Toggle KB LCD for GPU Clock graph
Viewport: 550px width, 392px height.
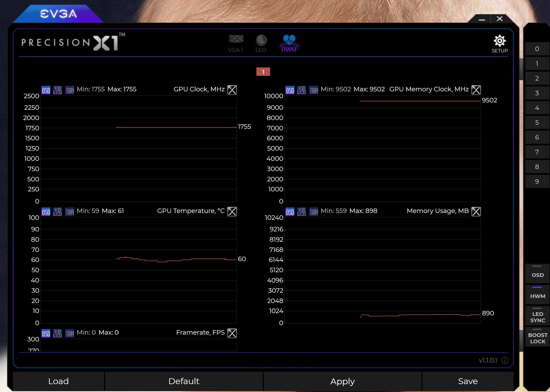(57, 90)
